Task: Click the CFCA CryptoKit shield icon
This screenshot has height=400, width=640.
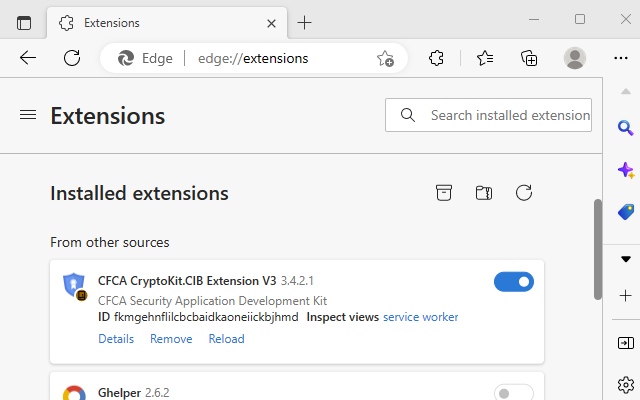Action: coord(74,286)
